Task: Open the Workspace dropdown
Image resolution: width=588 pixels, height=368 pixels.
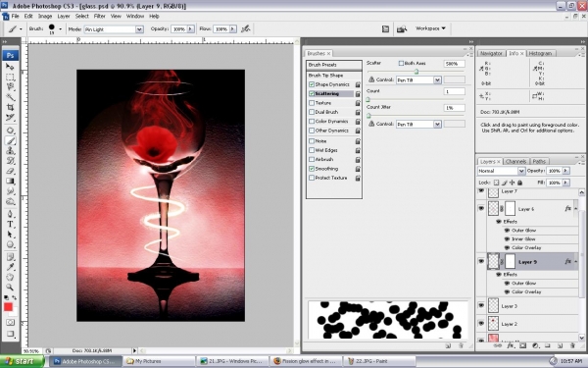Action: pyautogui.click(x=430, y=28)
